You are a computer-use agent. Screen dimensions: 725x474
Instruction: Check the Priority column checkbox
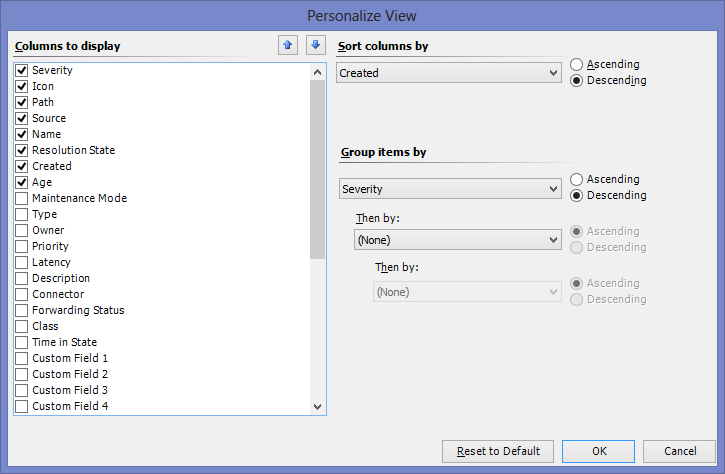click(x=22, y=246)
